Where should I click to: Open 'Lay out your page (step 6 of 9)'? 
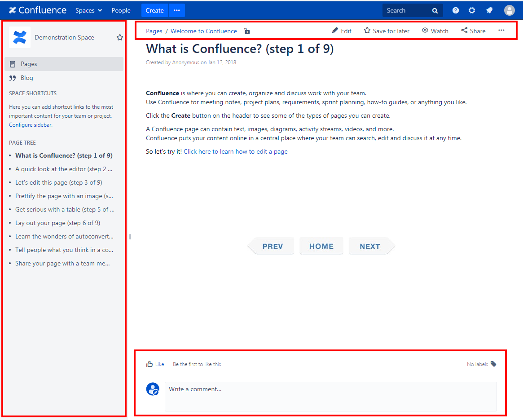58,223
